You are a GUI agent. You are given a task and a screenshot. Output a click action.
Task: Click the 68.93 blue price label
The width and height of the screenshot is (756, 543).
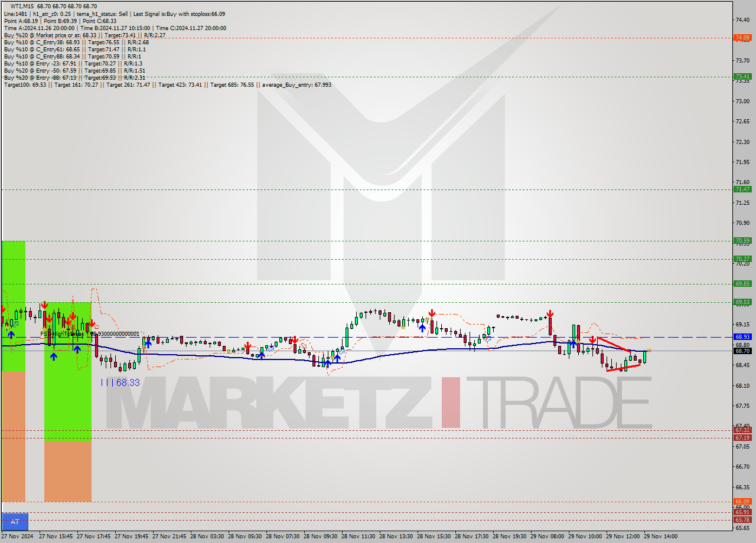click(x=742, y=336)
